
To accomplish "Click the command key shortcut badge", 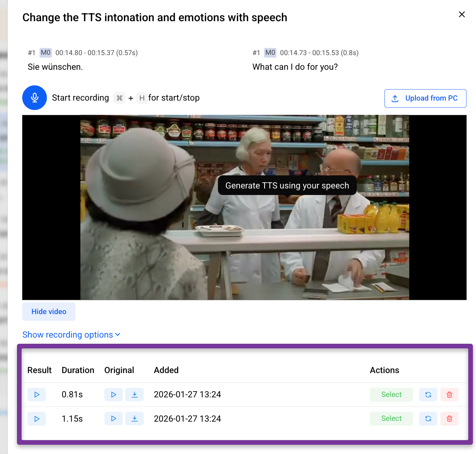I will [120, 98].
